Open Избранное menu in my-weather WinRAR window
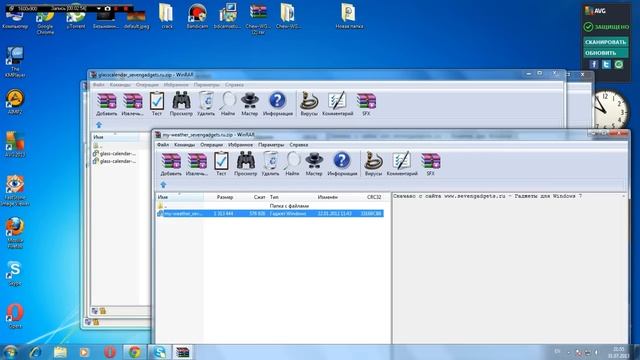640x360 pixels. [240, 145]
